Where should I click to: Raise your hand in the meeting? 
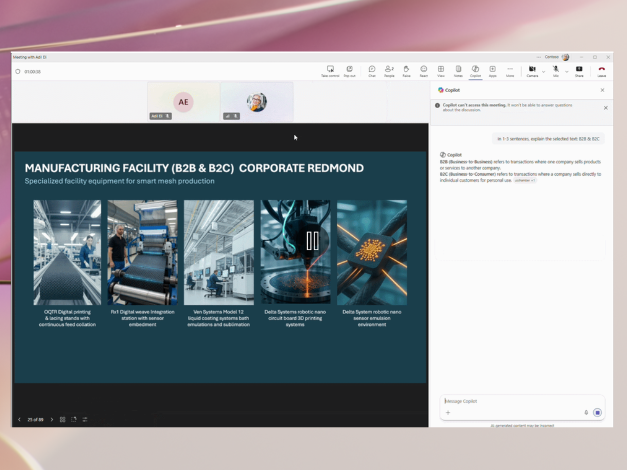pos(406,69)
